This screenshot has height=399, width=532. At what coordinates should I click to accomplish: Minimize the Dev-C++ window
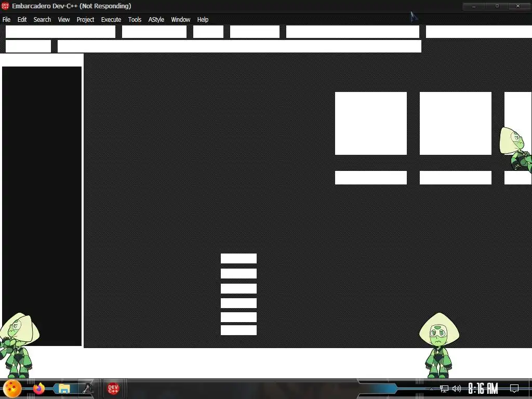point(474,6)
